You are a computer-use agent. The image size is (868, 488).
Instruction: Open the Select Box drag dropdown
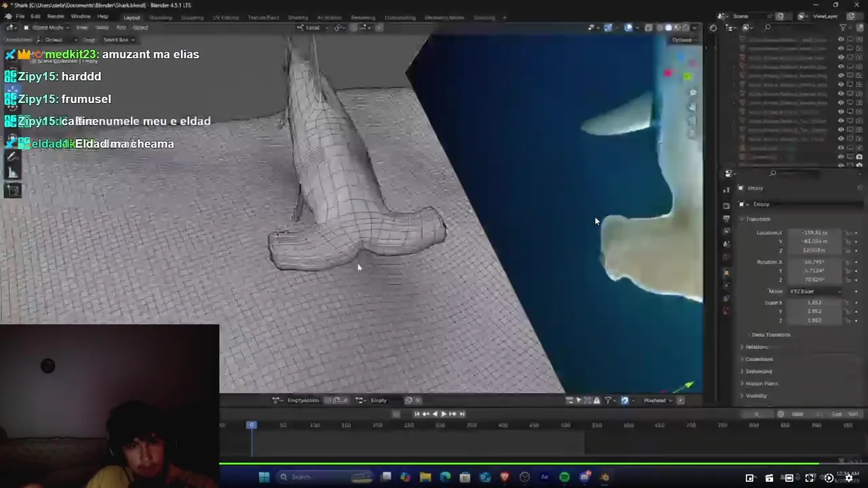(x=118, y=40)
